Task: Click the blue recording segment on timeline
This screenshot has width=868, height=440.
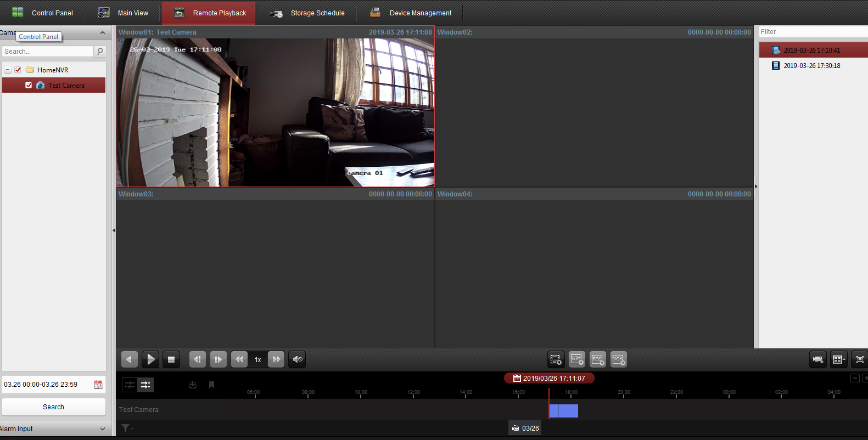Action: pyautogui.click(x=564, y=410)
